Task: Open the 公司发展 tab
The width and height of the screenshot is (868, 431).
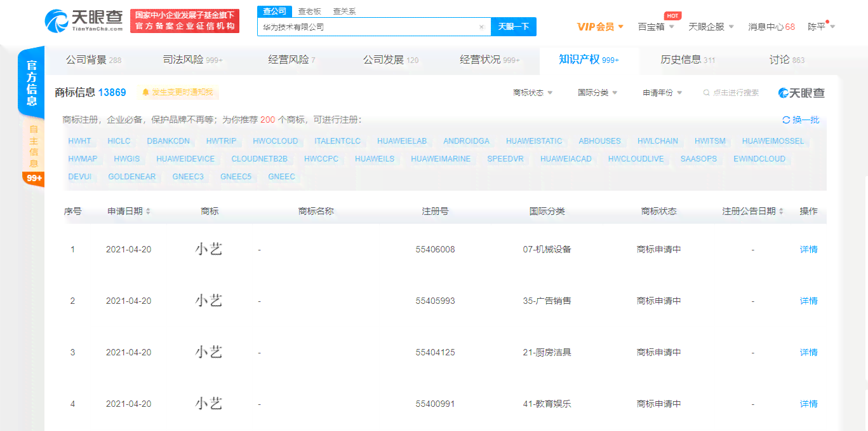Action: tap(391, 60)
